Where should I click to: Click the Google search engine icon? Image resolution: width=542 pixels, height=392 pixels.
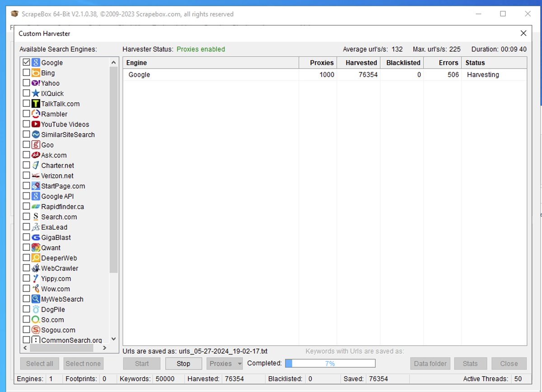coord(36,63)
